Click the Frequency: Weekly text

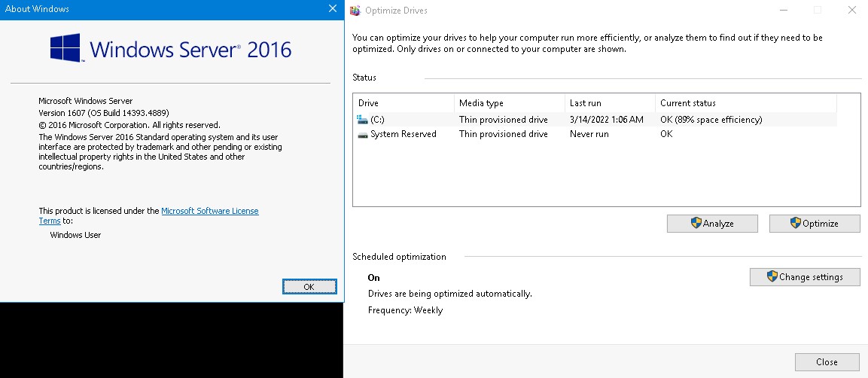click(405, 310)
